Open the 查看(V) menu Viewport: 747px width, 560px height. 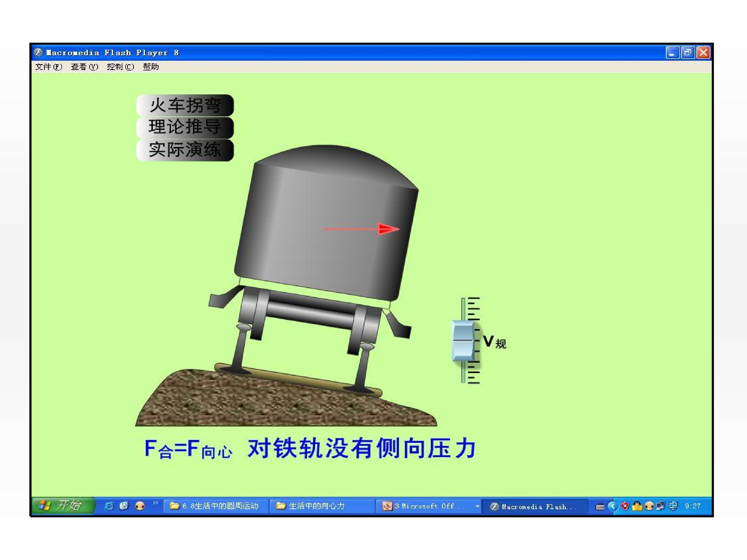pyautogui.click(x=84, y=67)
